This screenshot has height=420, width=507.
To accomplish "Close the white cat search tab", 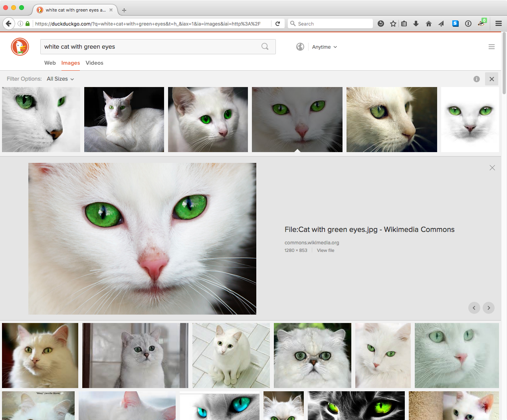I will (111, 10).
